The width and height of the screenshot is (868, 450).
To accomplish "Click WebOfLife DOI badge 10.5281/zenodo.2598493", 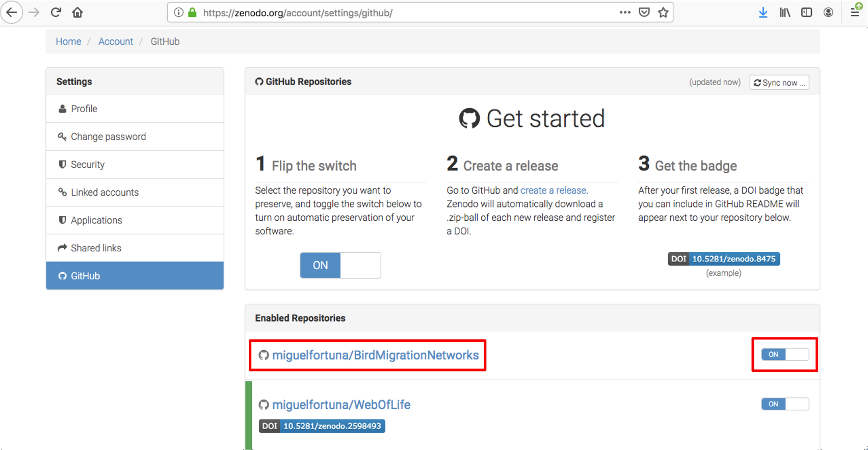I will click(x=322, y=426).
